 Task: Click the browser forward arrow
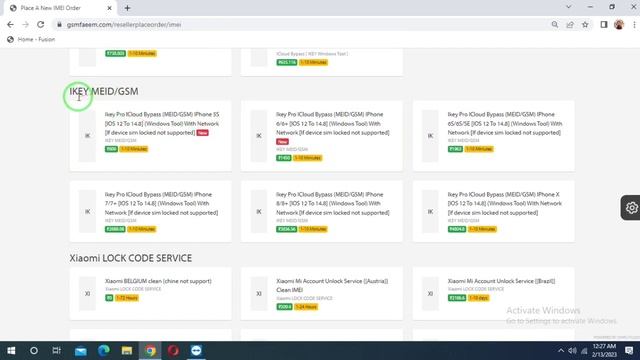pyautogui.click(x=25, y=24)
